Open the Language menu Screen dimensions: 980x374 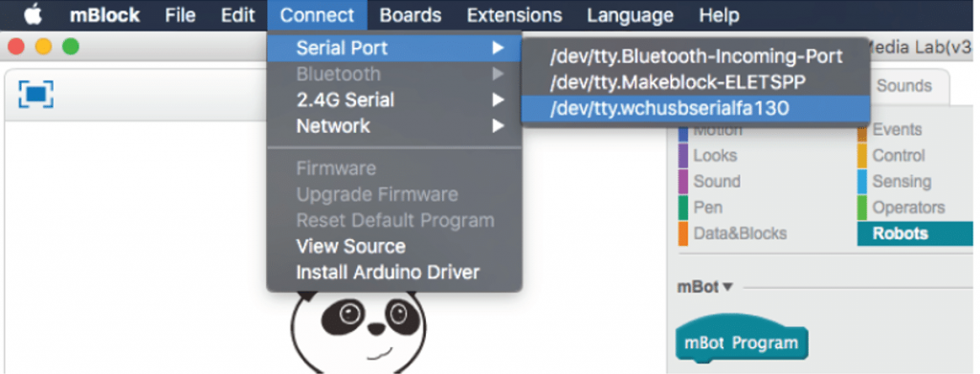(630, 15)
